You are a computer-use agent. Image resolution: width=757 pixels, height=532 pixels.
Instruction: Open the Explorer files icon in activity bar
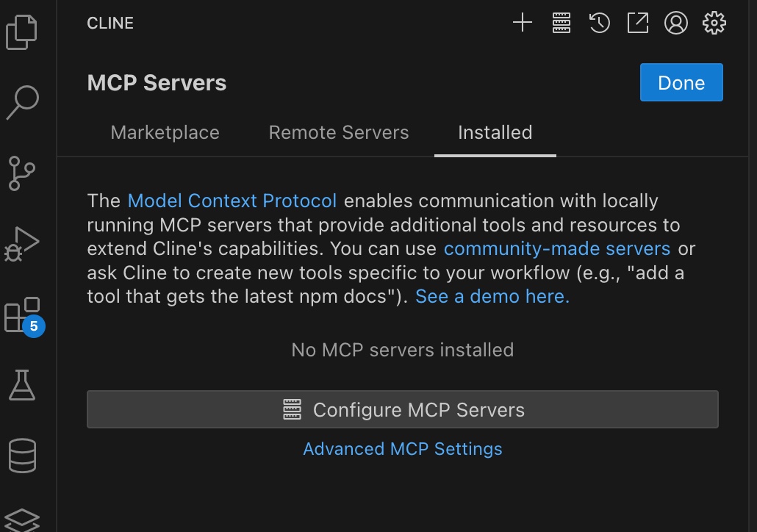coord(22,32)
